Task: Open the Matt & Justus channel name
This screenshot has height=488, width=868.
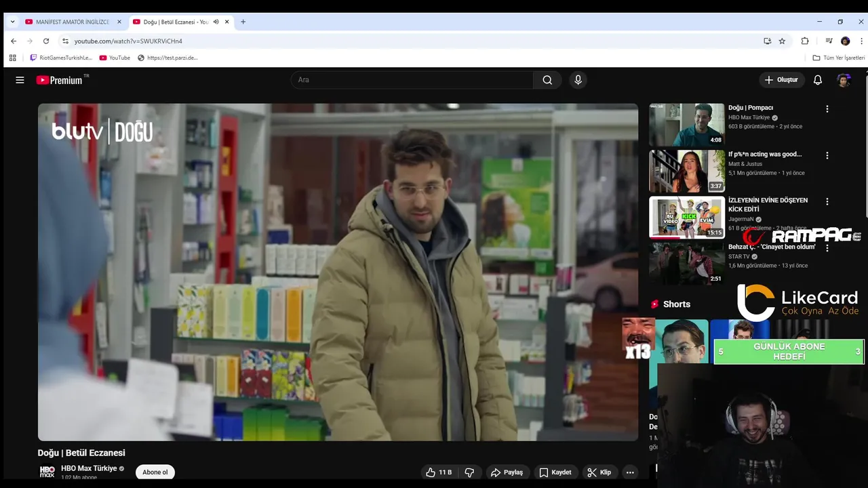Action: (745, 164)
